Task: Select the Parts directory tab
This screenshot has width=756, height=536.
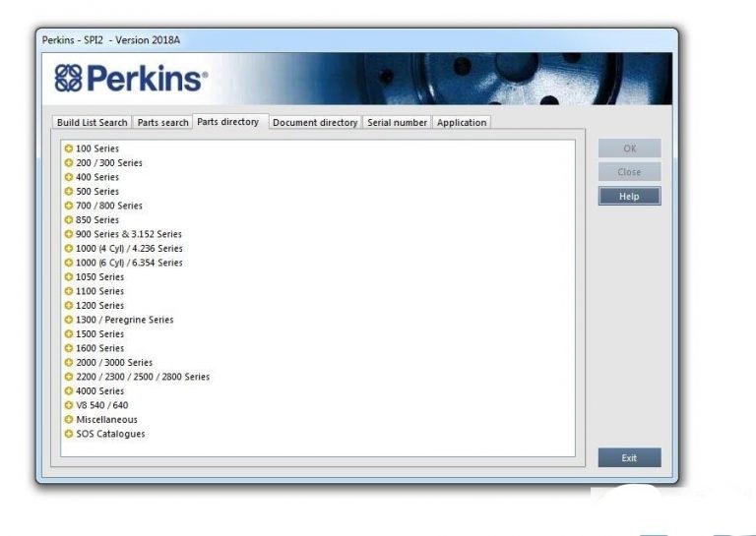Action: [228, 122]
